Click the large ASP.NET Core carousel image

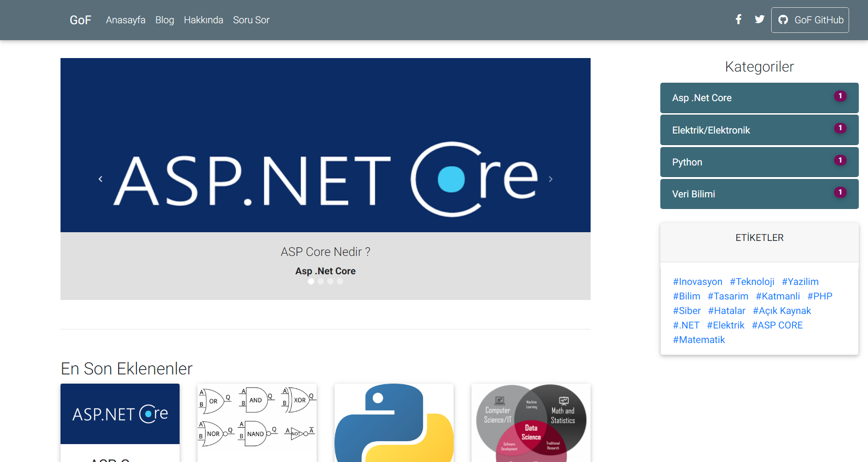tap(325, 145)
